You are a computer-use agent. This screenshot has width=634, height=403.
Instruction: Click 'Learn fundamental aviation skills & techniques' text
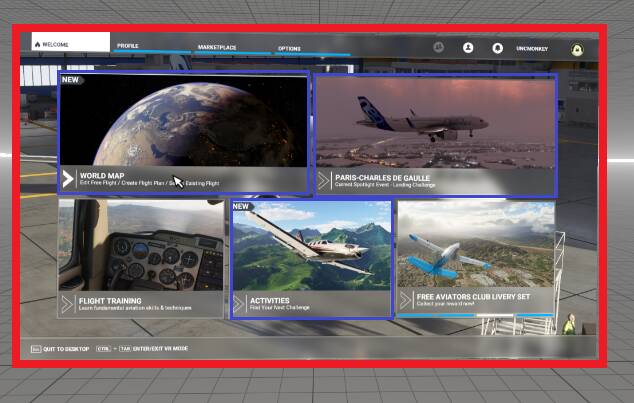pos(135,308)
